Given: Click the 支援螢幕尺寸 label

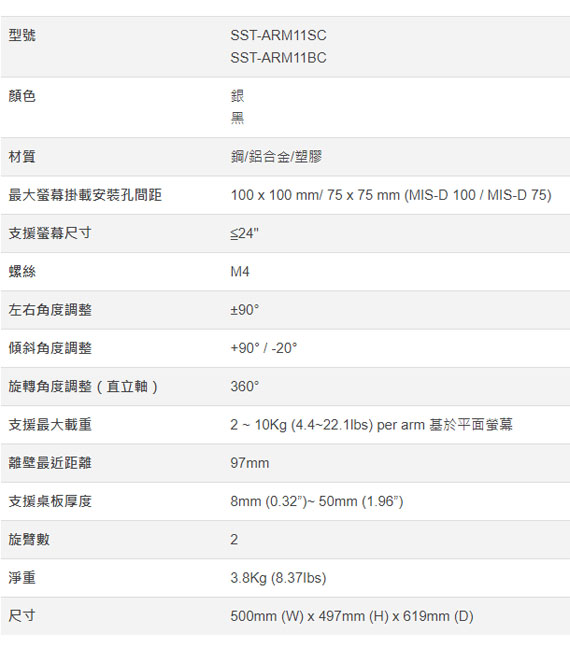Looking at the screenshot, I should (x=50, y=233).
